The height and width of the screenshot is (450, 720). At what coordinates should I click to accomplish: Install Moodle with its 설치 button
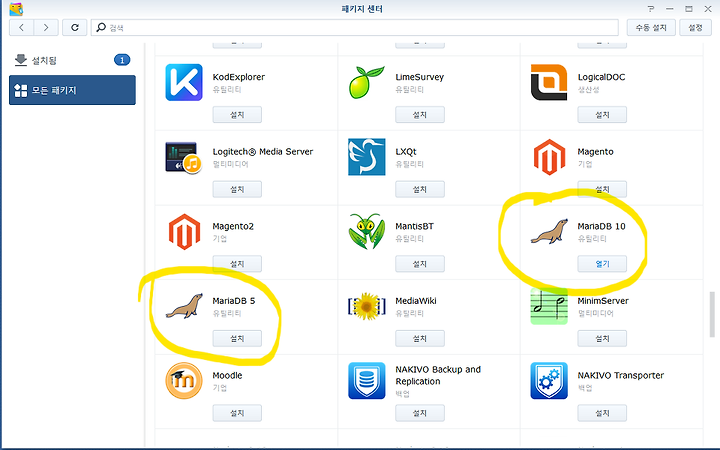(237, 413)
